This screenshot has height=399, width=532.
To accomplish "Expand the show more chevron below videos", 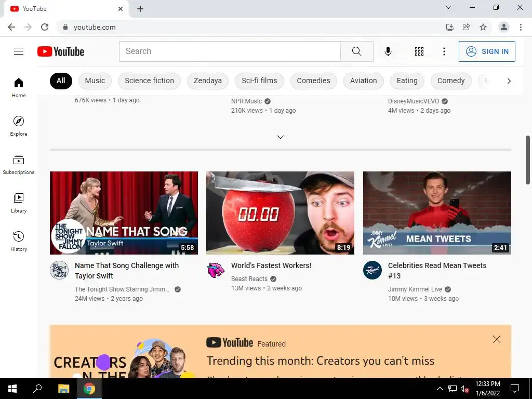I will point(280,137).
